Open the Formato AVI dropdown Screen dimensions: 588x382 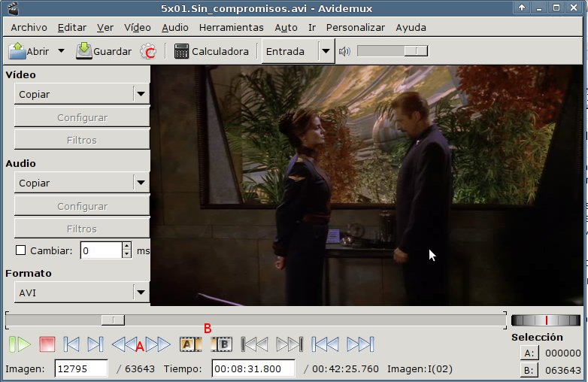pos(82,293)
